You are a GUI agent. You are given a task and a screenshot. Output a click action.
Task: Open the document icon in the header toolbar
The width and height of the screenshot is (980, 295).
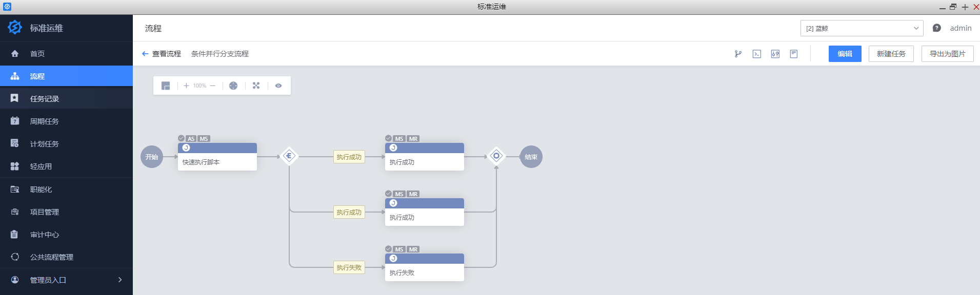pyautogui.click(x=793, y=54)
